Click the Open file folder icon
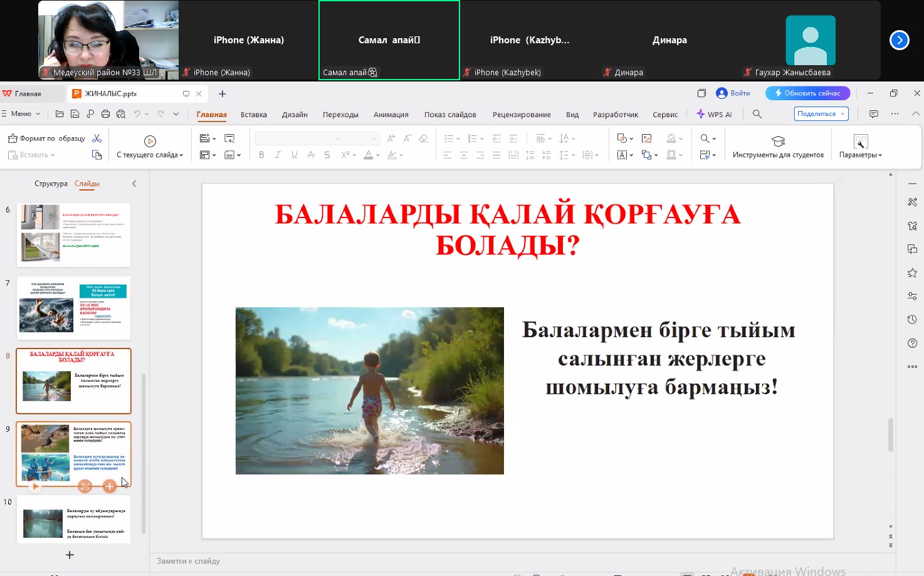Image resolution: width=924 pixels, height=576 pixels. (x=60, y=114)
